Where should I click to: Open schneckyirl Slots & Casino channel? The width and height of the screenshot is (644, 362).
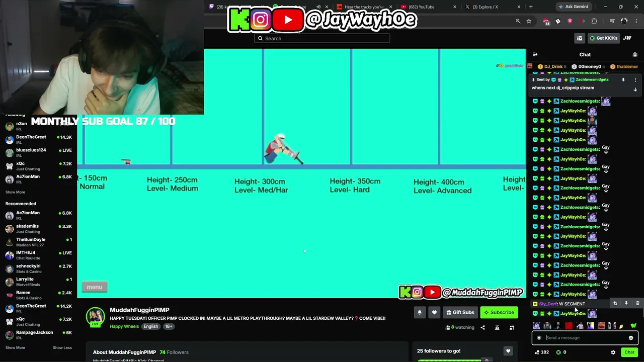pyautogui.click(x=39, y=268)
